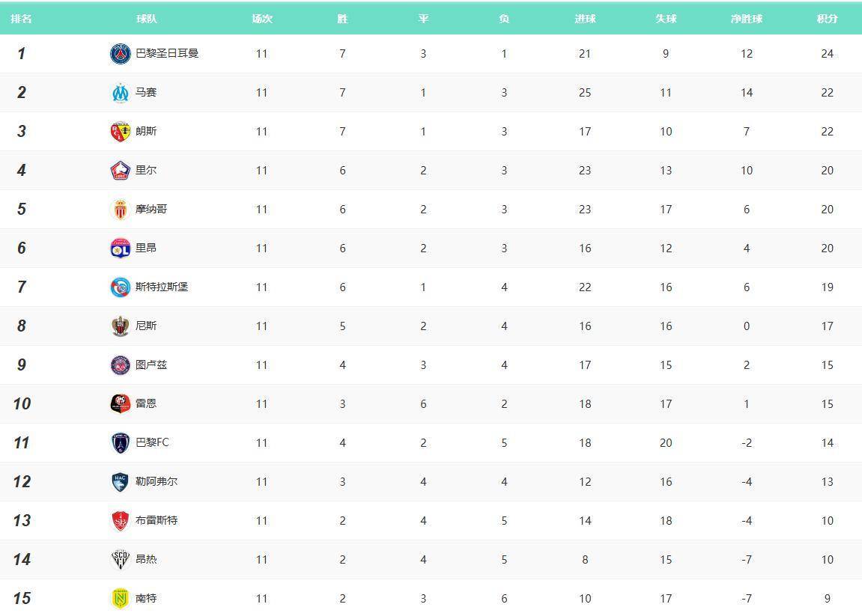Click the 净胜球 column header
862x616 pixels.
tap(746, 19)
